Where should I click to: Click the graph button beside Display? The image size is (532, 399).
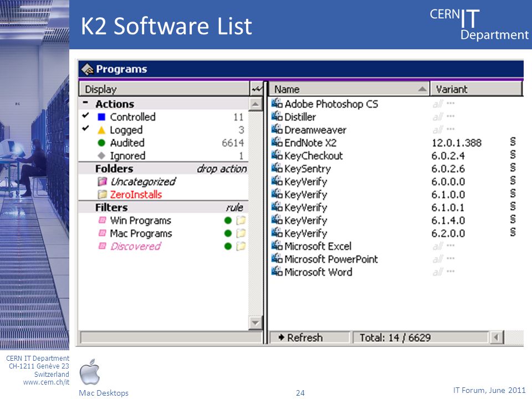pyautogui.click(x=257, y=89)
